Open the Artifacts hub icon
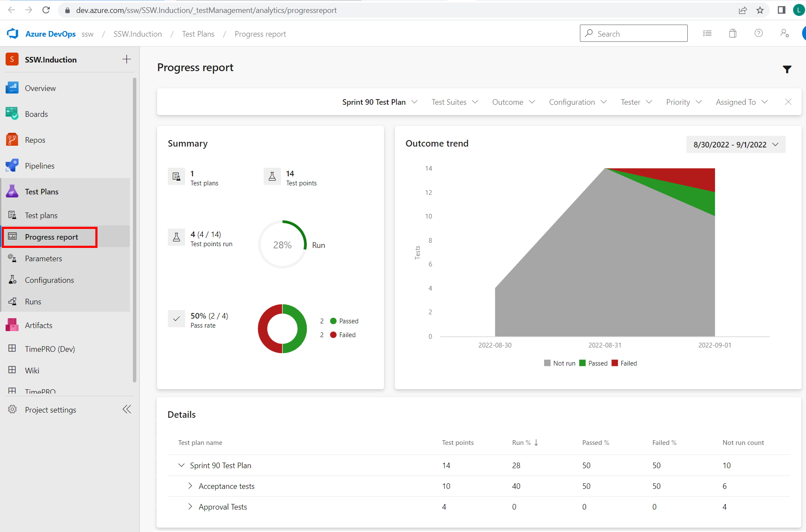This screenshot has width=806, height=532. pos(12,325)
